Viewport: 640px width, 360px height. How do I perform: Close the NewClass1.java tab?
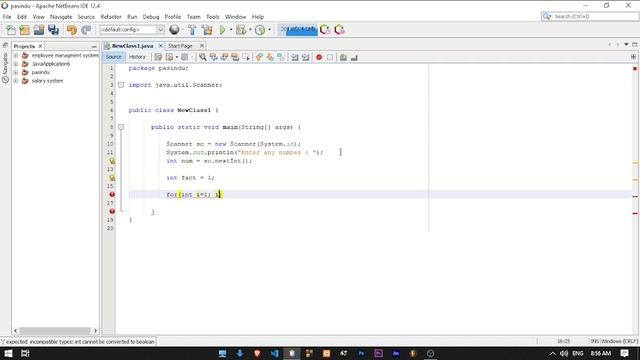tap(160, 46)
